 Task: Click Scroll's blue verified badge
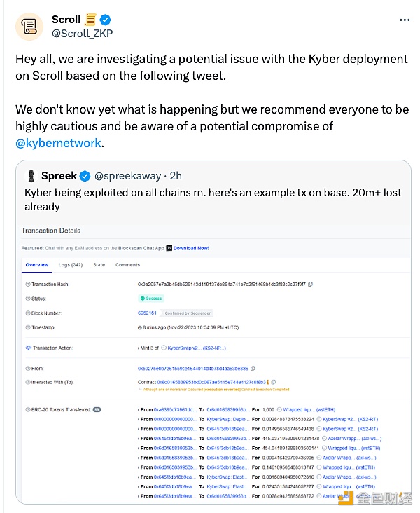[105, 20]
